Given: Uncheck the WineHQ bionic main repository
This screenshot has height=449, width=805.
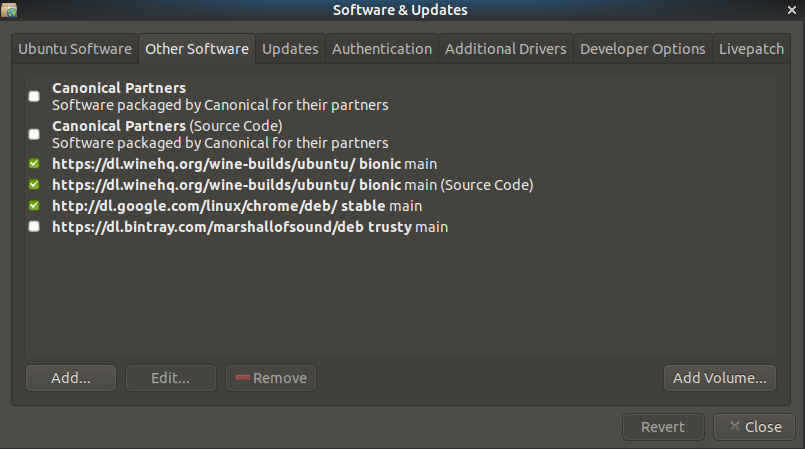Looking at the screenshot, I should coord(34,163).
